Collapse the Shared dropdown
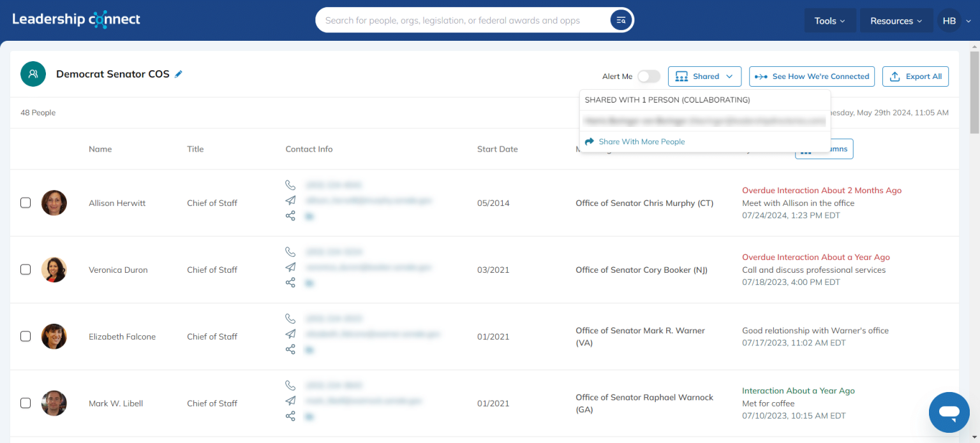Image resolution: width=980 pixels, height=443 pixels. [704, 76]
